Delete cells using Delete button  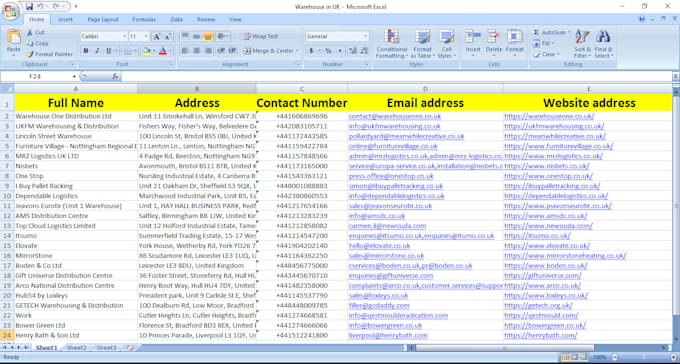click(494, 43)
